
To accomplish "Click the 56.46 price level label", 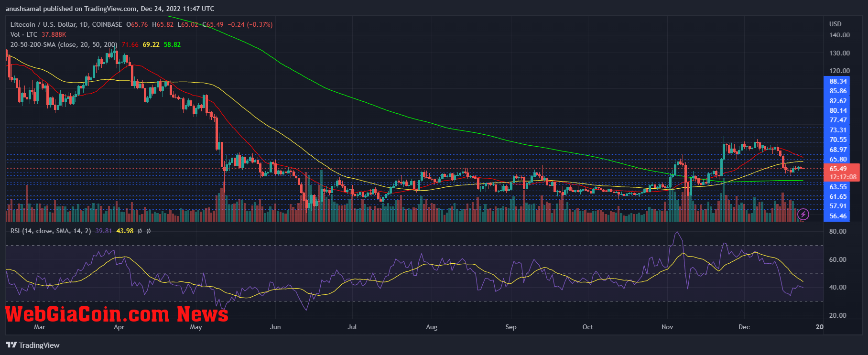I will tap(838, 216).
